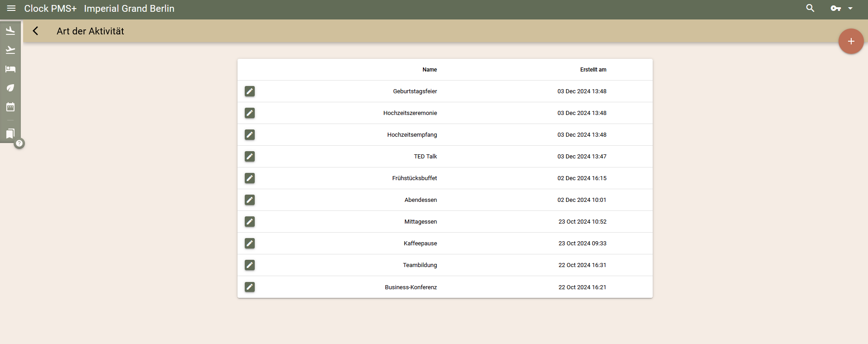Edit the Frühstücksbuffet activity type
The width and height of the screenshot is (868, 344).
pos(250,178)
